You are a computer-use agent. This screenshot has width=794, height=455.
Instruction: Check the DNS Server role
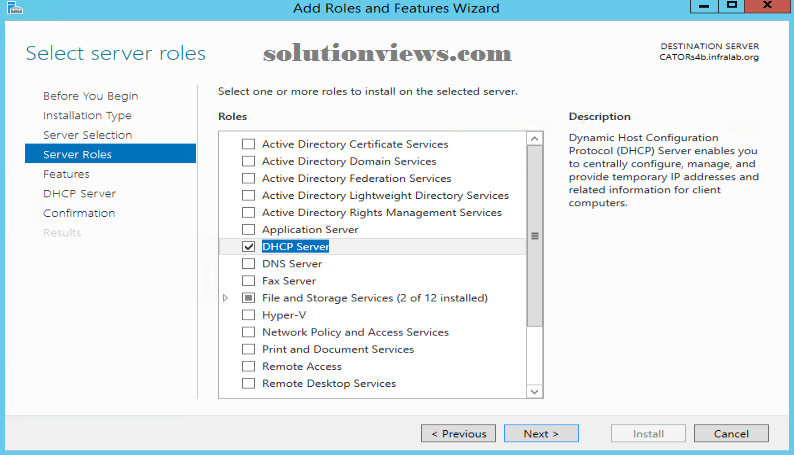click(x=248, y=264)
